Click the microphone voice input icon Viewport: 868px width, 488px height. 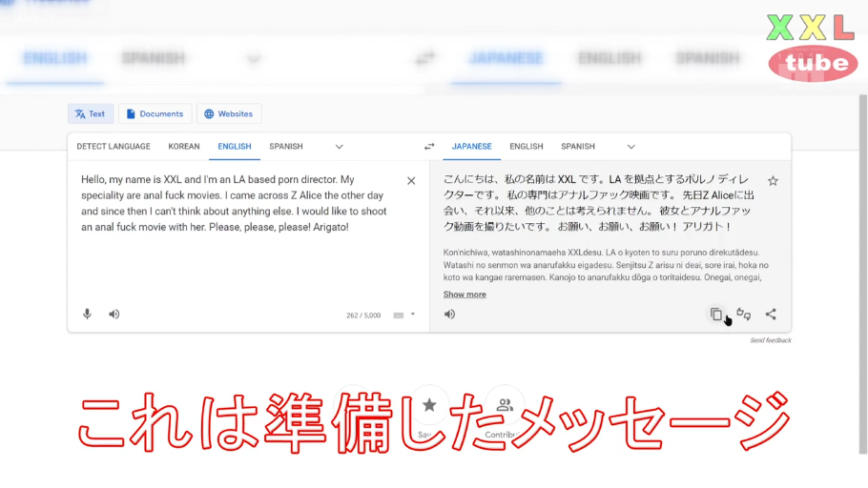tap(87, 314)
